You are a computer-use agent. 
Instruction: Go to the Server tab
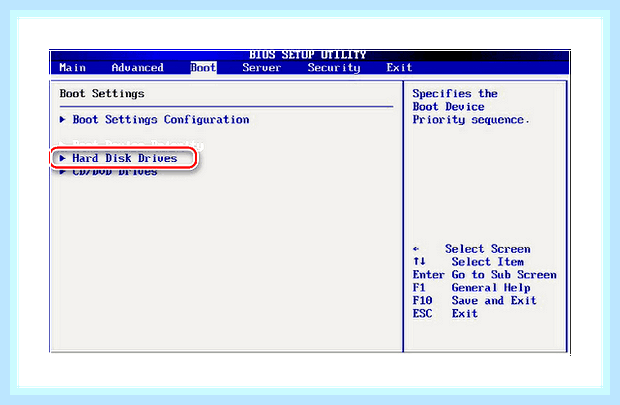tap(261, 68)
